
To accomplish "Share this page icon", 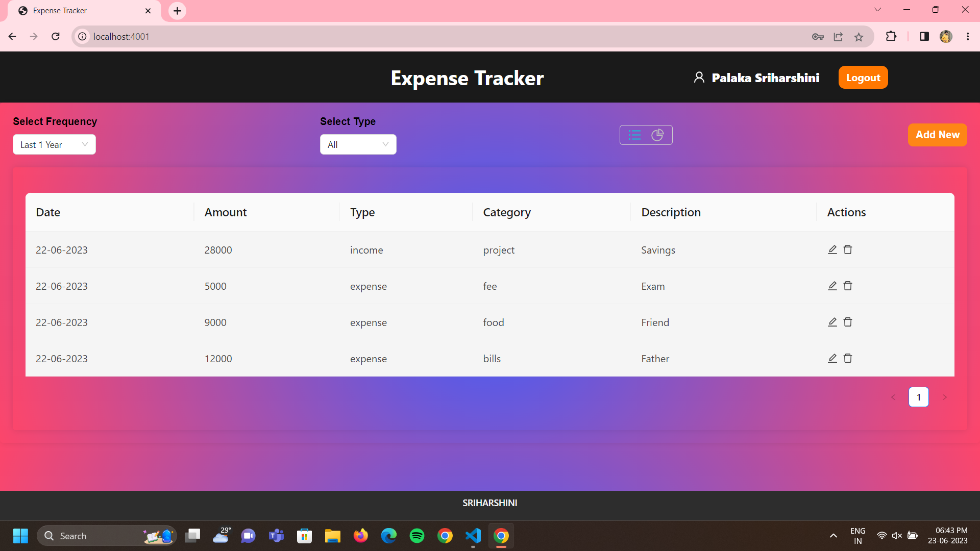I will point(838,37).
